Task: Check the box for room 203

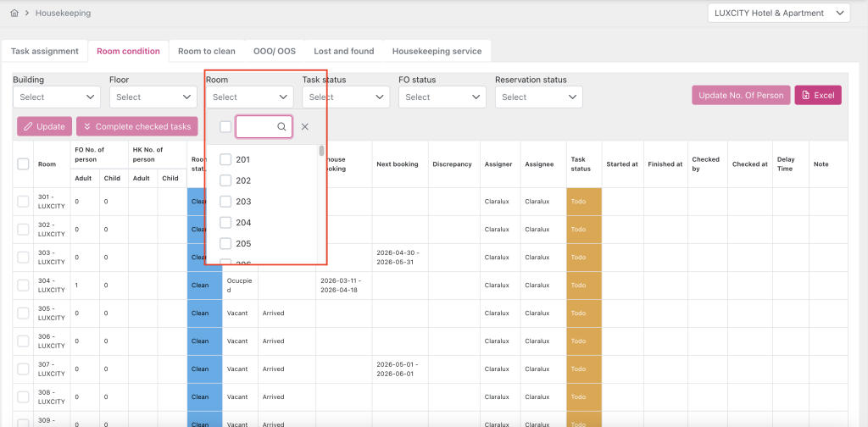Action: point(225,202)
